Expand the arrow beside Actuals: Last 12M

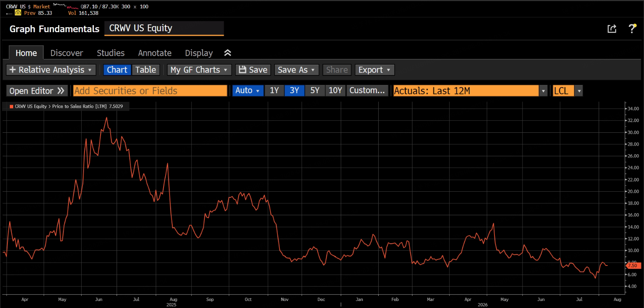tap(544, 91)
